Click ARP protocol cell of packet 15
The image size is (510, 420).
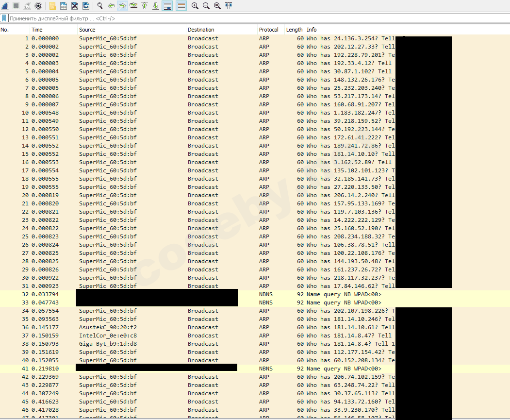tap(264, 154)
